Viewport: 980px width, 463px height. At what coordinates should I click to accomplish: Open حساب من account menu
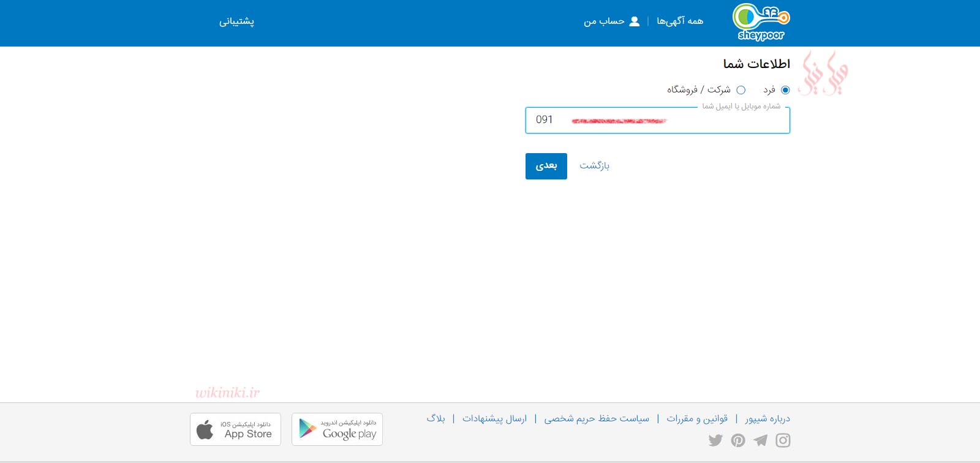click(604, 21)
